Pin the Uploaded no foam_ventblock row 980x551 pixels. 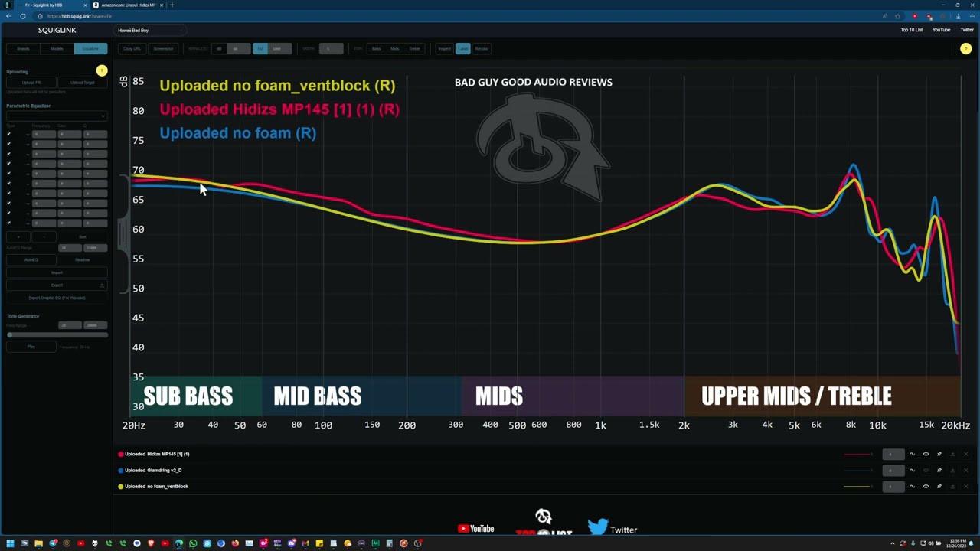pyautogui.click(x=939, y=486)
